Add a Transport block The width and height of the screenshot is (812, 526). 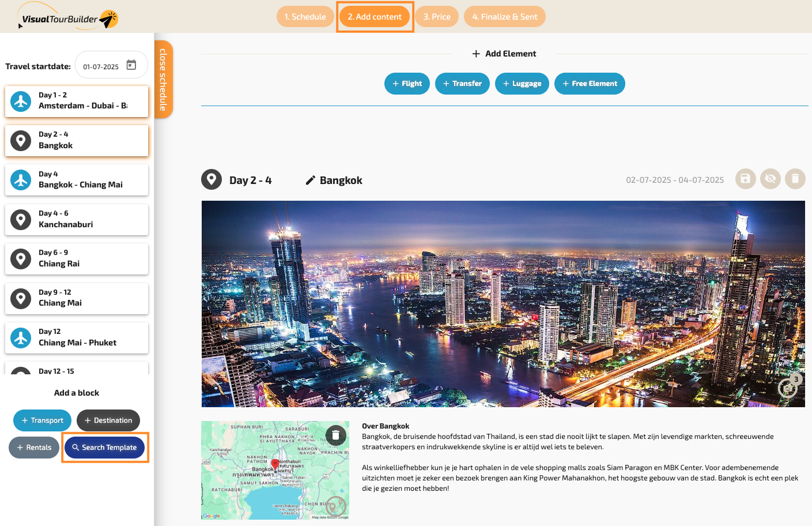click(x=43, y=420)
